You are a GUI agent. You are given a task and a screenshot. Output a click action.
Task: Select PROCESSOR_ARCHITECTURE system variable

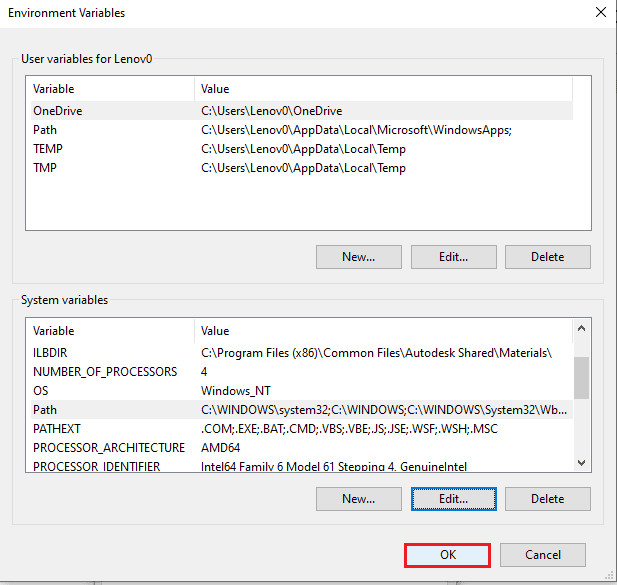(109, 448)
